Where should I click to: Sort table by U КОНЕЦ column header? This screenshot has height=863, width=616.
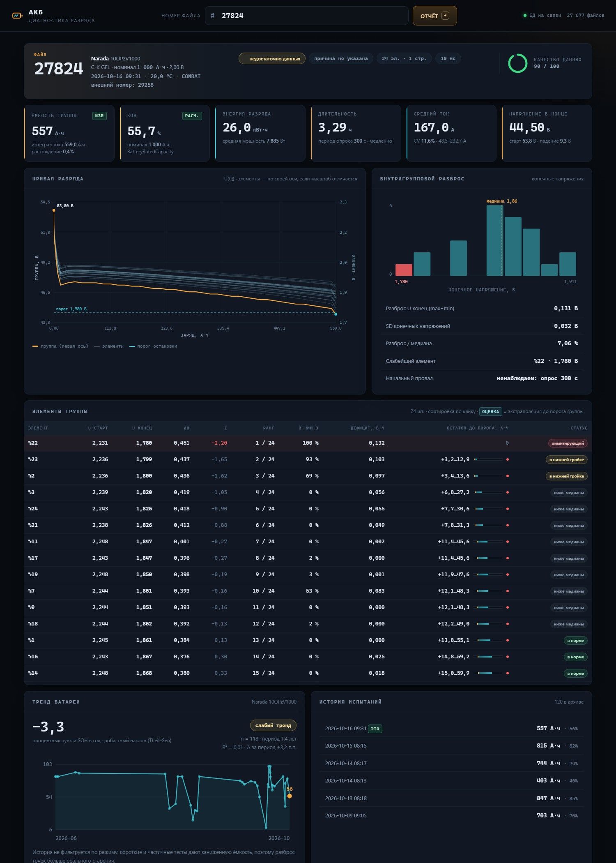click(142, 428)
